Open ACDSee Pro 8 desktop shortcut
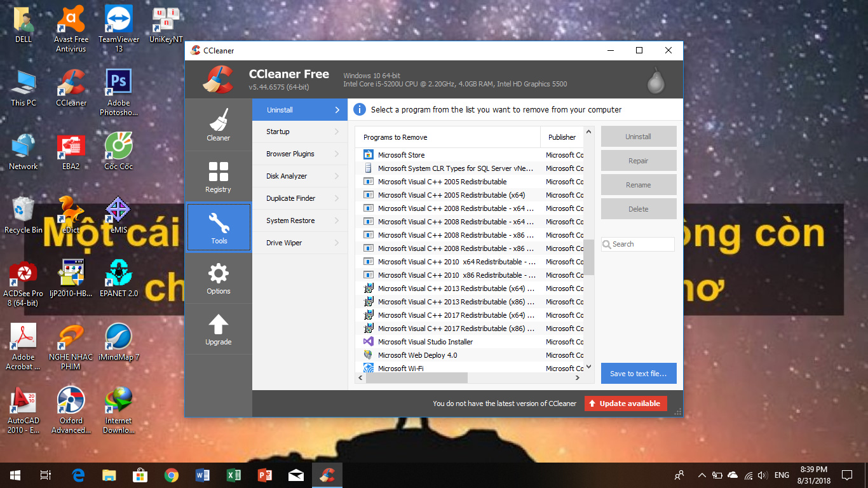Image resolution: width=868 pixels, height=488 pixels. click(24, 283)
